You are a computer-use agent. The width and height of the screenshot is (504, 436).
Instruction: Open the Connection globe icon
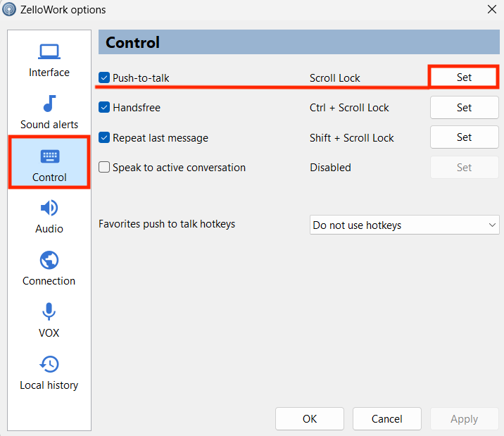[49, 260]
